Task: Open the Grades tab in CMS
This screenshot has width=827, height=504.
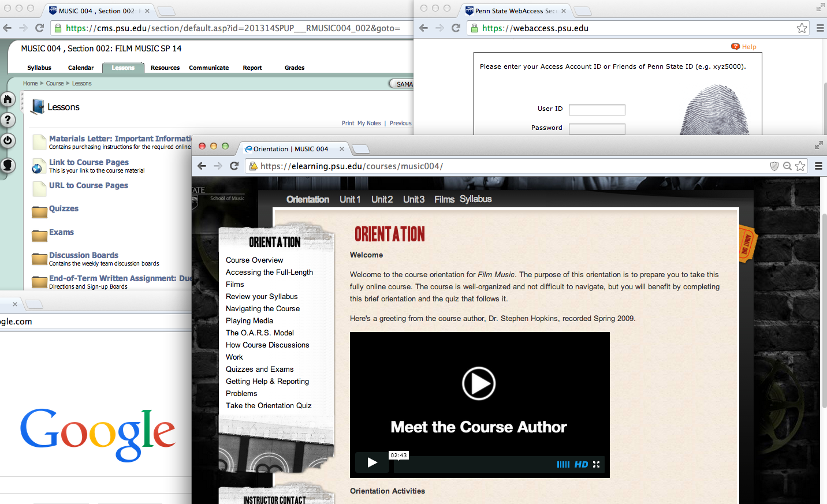Action: pos(294,68)
